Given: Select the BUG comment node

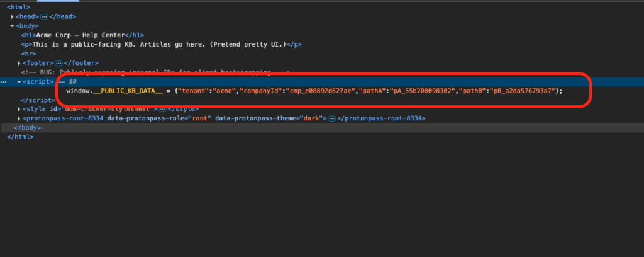Looking at the screenshot, I should [156, 73].
